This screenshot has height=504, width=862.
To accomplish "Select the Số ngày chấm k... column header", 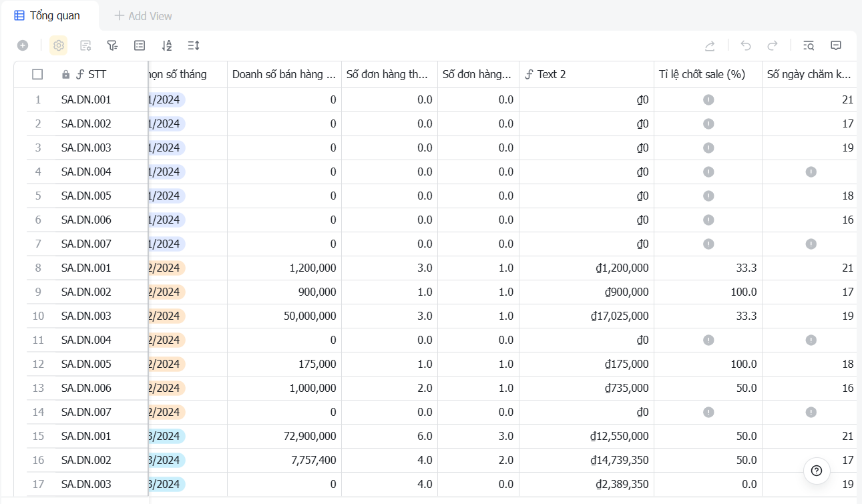I will 809,74.
